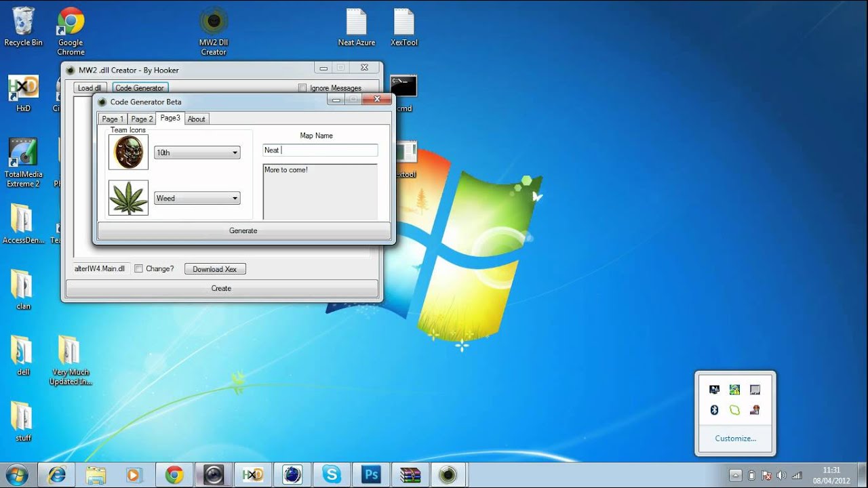Click the network signal bars tray icon
The height and width of the screenshot is (488, 868).
click(797, 475)
